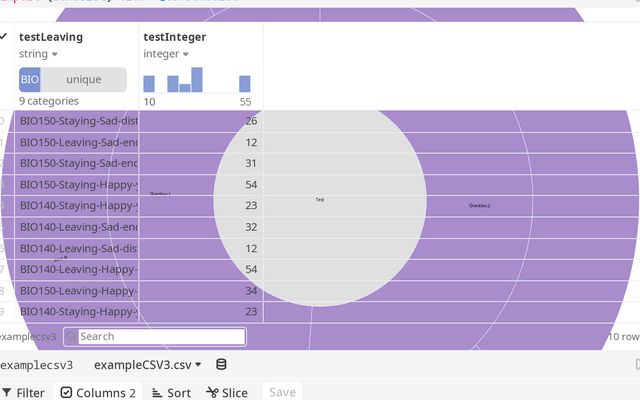Click the testInteger histogram tallest bar
The image size is (640, 400).
[197, 80]
